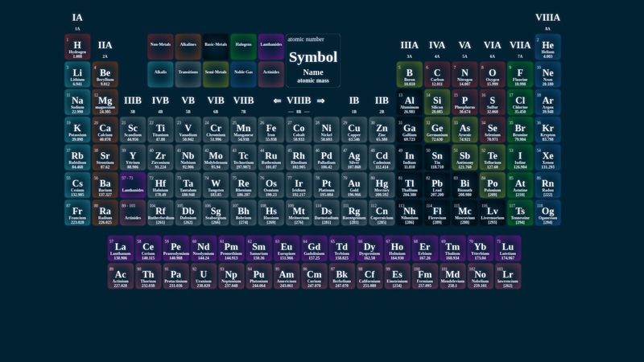The height and width of the screenshot is (362, 644).
Task: Click the Halogens legend tile
Action: [243, 47]
